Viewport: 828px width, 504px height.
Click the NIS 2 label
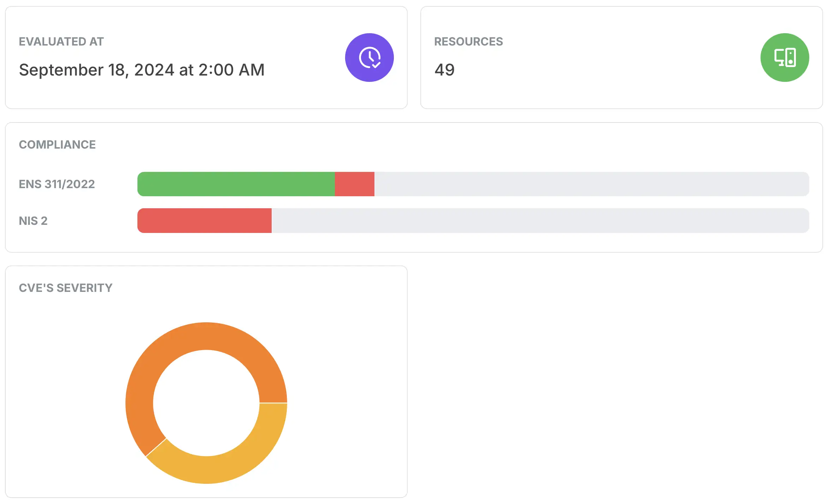[x=33, y=221]
